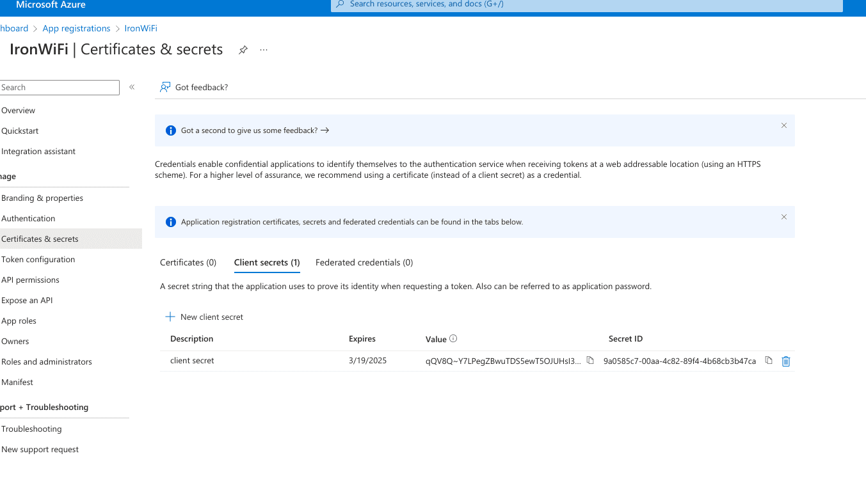Click the Value info icon

coord(453,338)
